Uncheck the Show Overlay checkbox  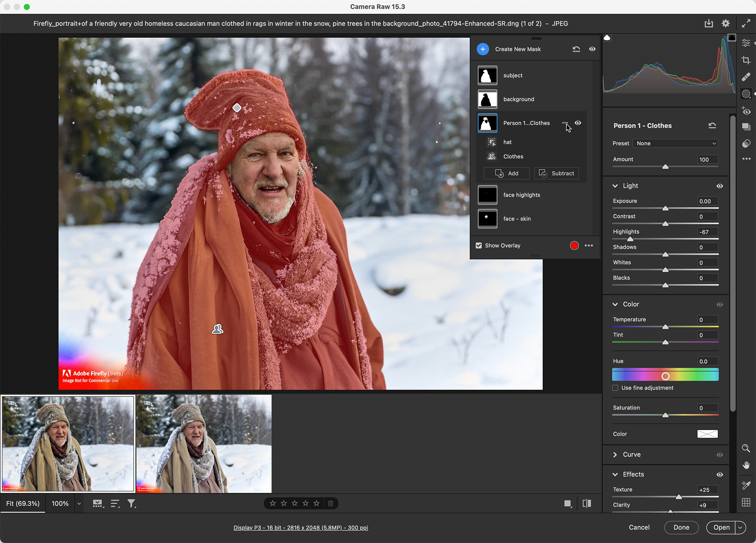pos(479,246)
